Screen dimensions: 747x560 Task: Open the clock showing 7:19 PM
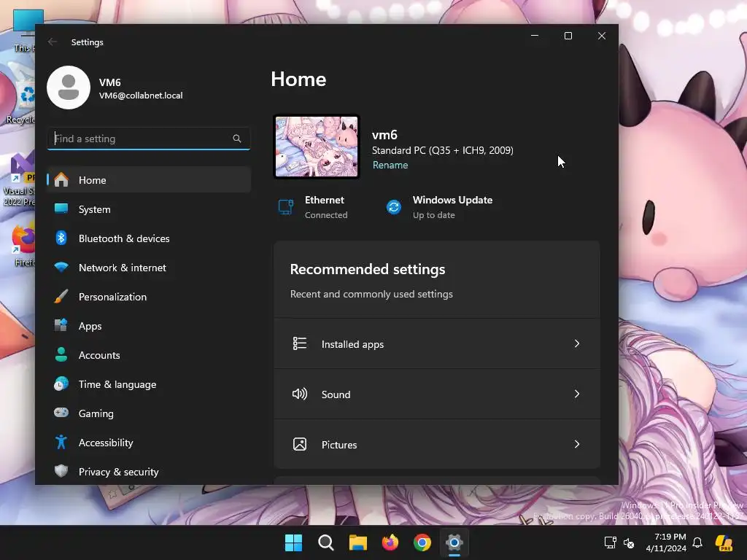[666, 542]
